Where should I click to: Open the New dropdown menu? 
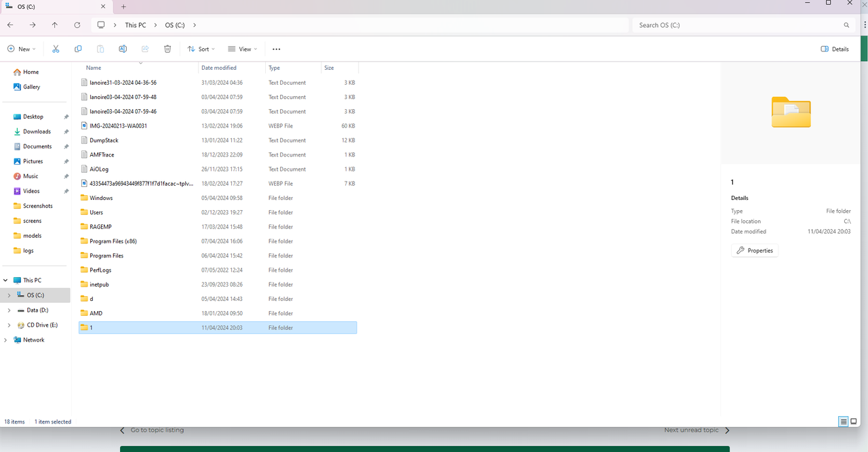21,49
